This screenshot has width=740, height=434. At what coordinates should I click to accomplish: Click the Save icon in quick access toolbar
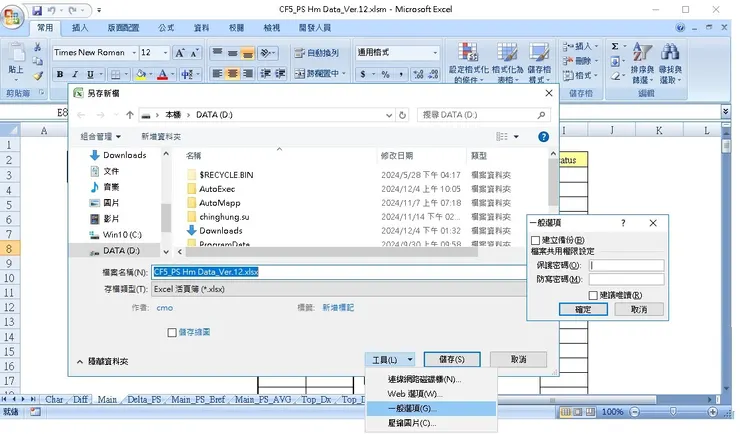(37, 10)
